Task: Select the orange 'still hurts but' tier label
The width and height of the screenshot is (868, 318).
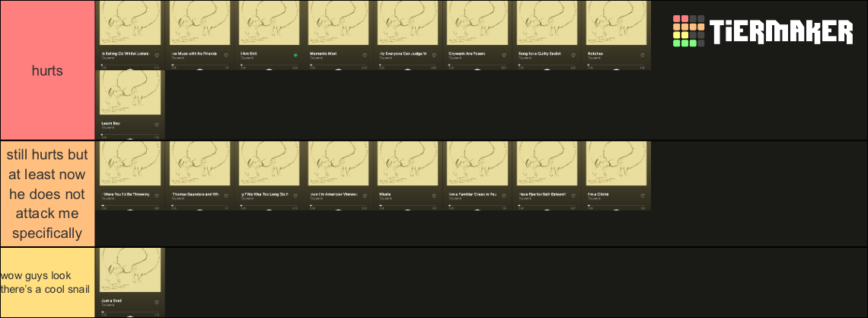Action: (48, 194)
